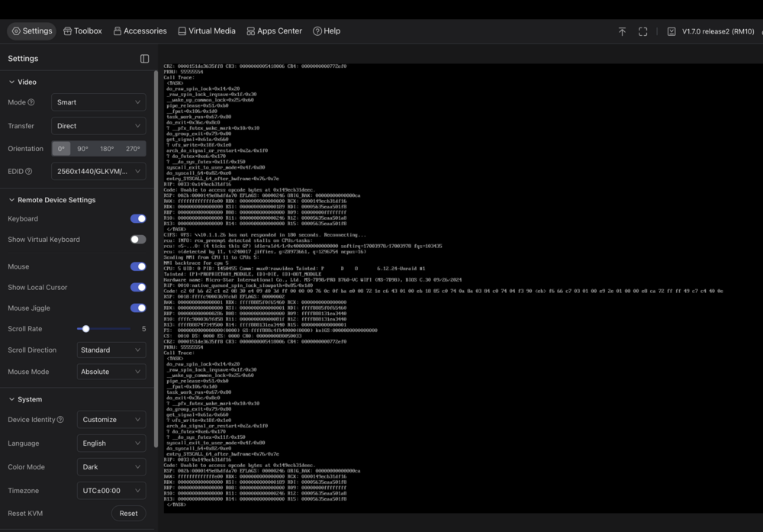Open the Accessories menu
This screenshot has height=532, width=763.
(x=140, y=31)
